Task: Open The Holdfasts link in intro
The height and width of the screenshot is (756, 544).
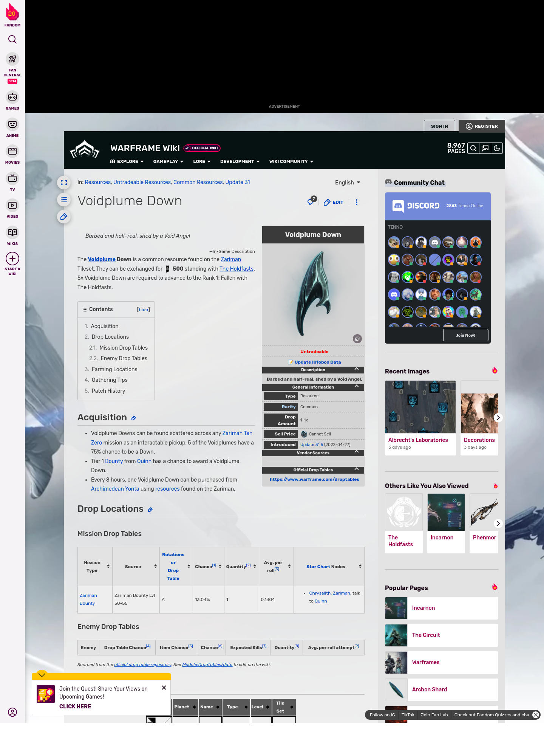Action: click(x=236, y=269)
